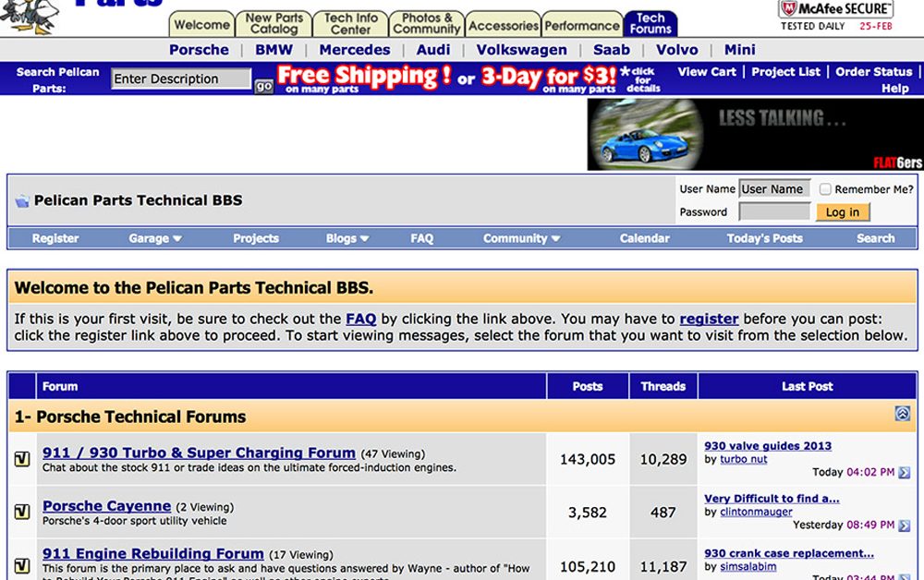Screen dimensions: 924x580
Task: Click the forum icon beside 911 / 930 Turbo forum
Action: pos(21,459)
